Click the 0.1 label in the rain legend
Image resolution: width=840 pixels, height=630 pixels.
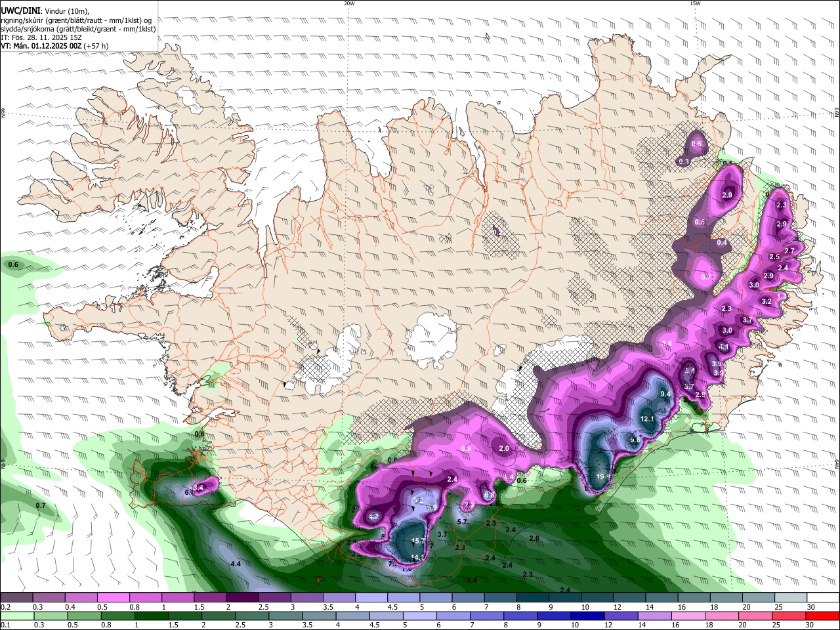(x=5, y=625)
